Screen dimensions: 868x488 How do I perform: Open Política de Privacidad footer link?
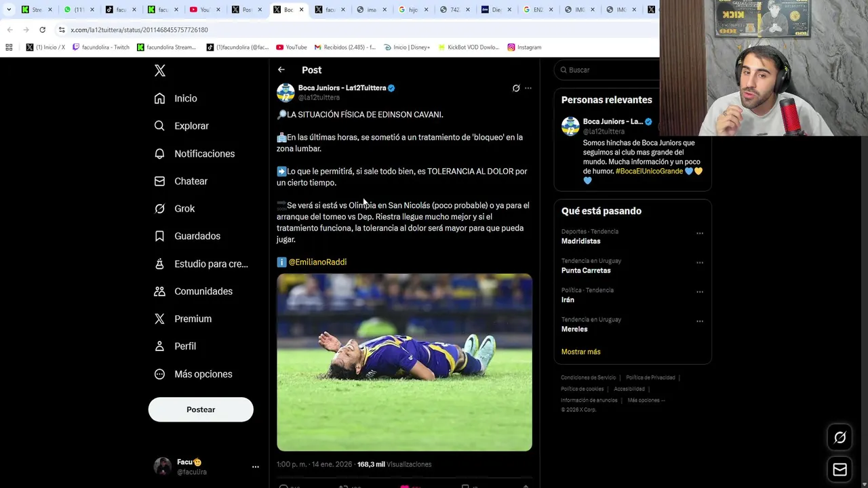coord(650,378)
